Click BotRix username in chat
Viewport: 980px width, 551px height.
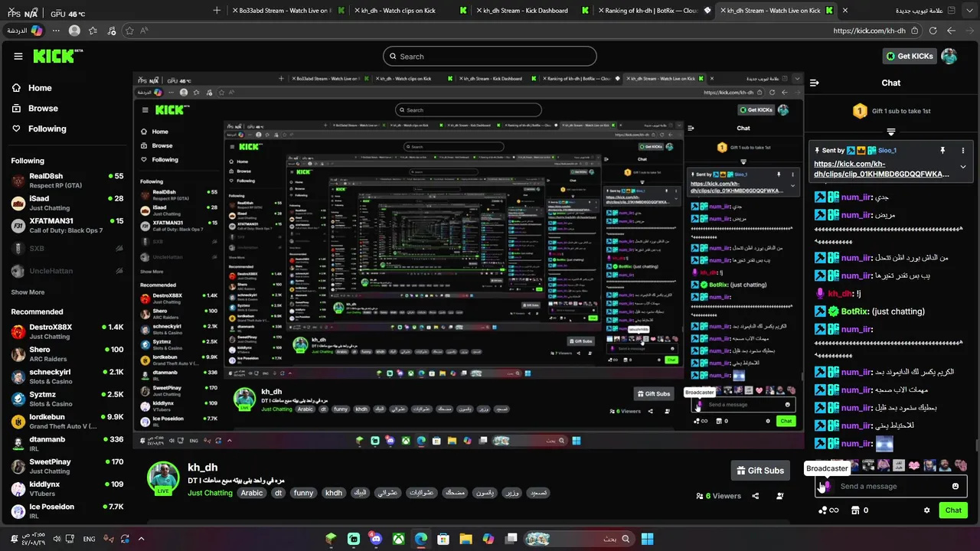click(855, 311)
